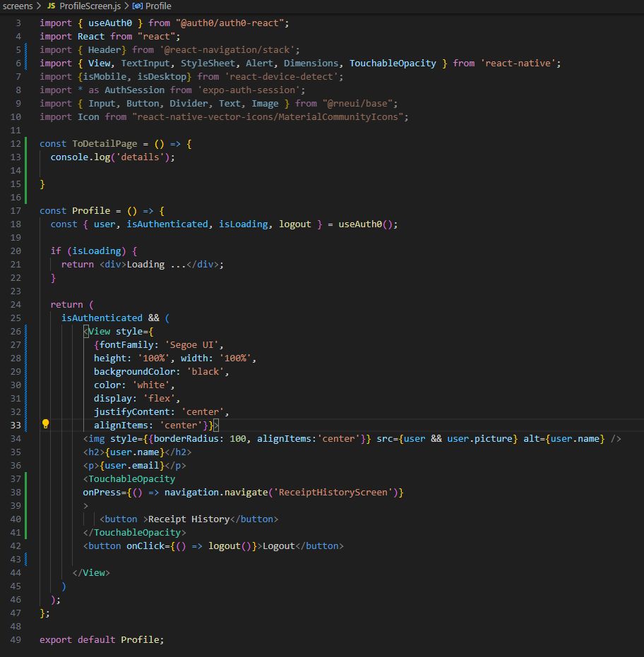The image size is (644, 657).
Task: Click closing '</TouchableOpacity>' tag
Action: pyautogui.click(x=135, y=533)
